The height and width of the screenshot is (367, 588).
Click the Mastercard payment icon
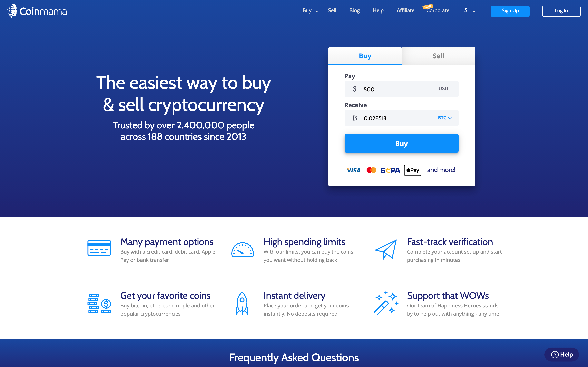(371, 170)
